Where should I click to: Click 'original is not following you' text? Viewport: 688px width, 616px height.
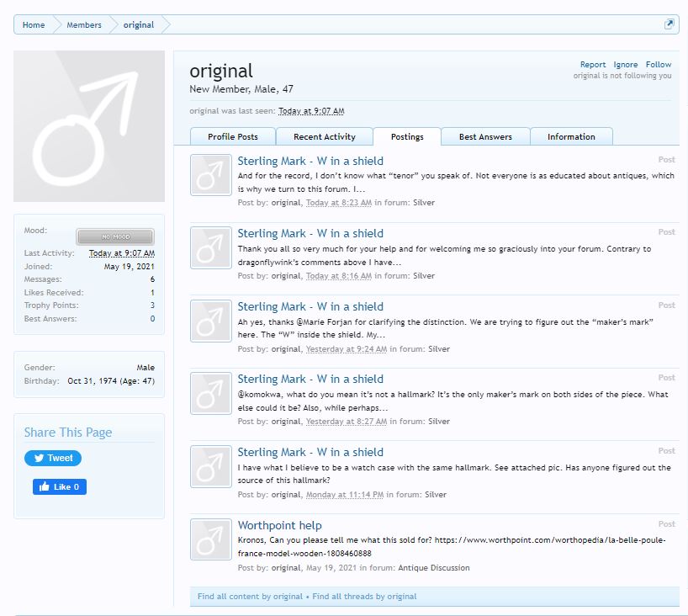coord(622,76)
